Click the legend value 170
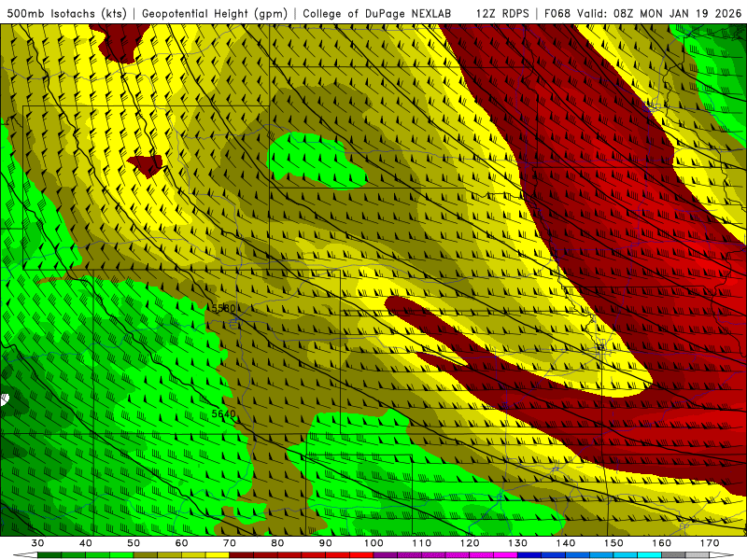Viewport: 747px width, 560px height. point(710,543)
